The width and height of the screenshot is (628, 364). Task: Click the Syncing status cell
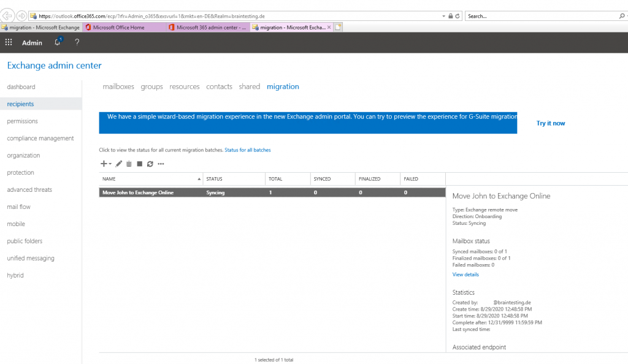coord(215,192)
